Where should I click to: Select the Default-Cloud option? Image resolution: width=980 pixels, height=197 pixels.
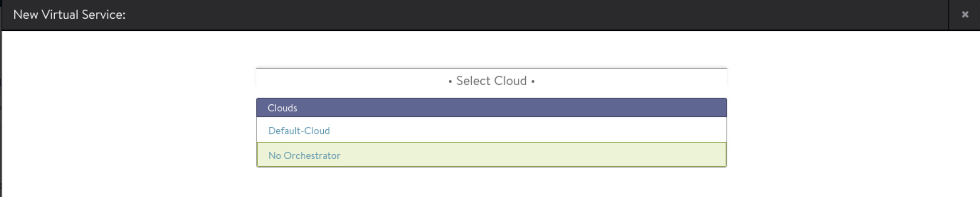click(x=299, y=131)
